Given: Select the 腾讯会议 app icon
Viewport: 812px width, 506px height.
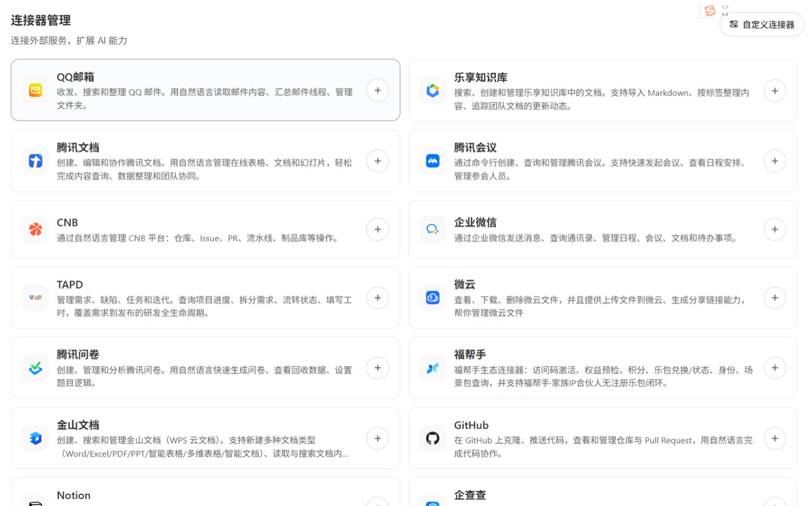Looking at the screenshot, I should 433,161.
